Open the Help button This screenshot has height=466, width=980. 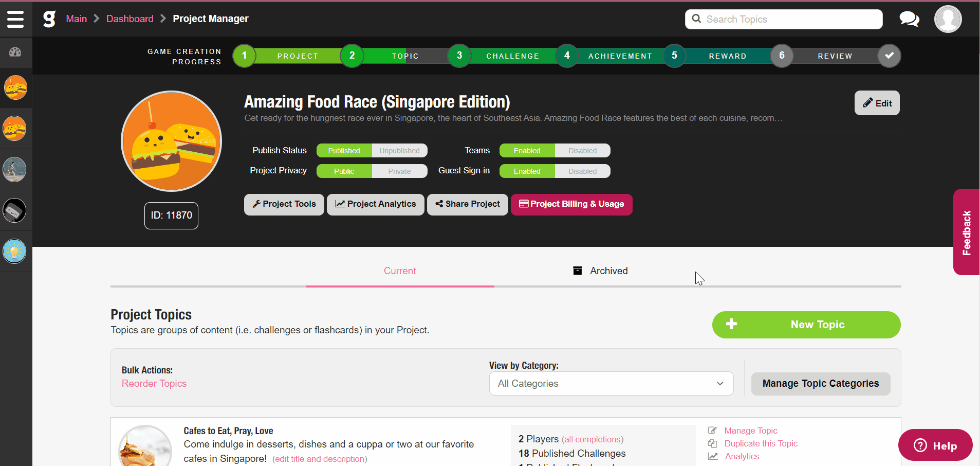pos(935,445)
